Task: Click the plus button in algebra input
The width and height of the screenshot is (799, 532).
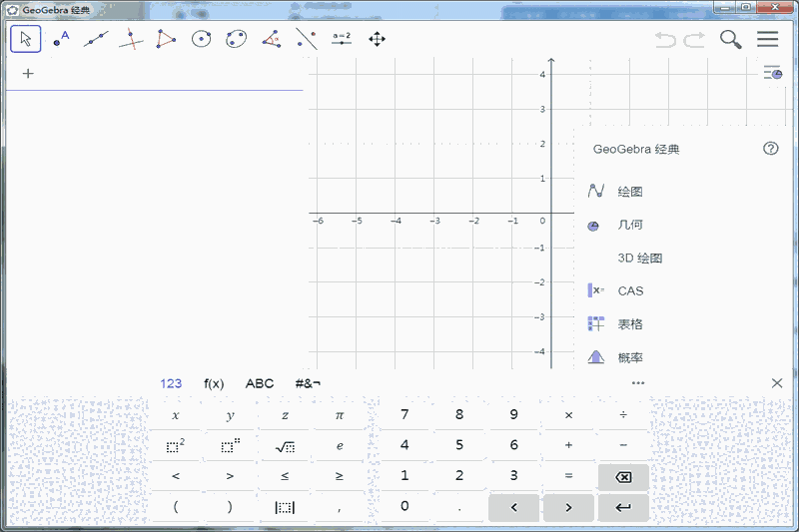Action: click(x=28, y=73)
